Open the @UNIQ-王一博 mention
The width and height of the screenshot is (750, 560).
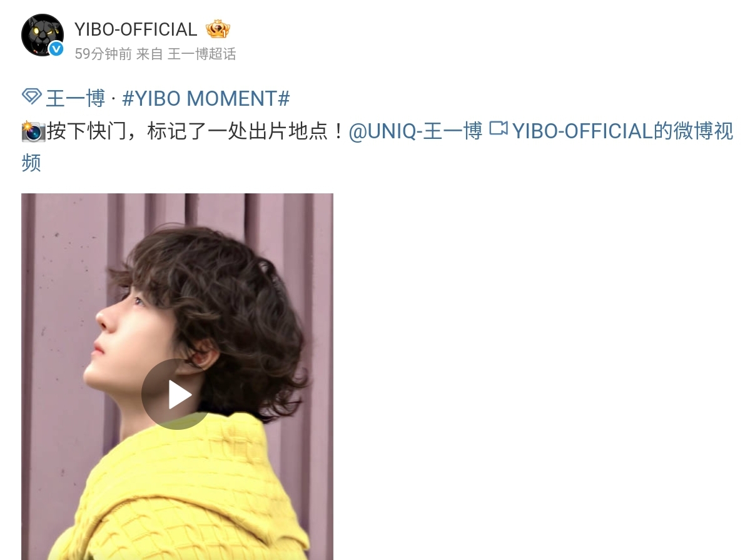click(415, 131)
